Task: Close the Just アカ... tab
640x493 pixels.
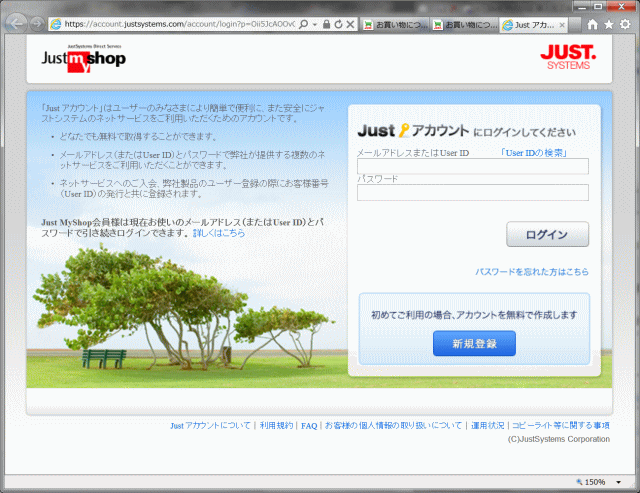Action: (x=562, y=25)
